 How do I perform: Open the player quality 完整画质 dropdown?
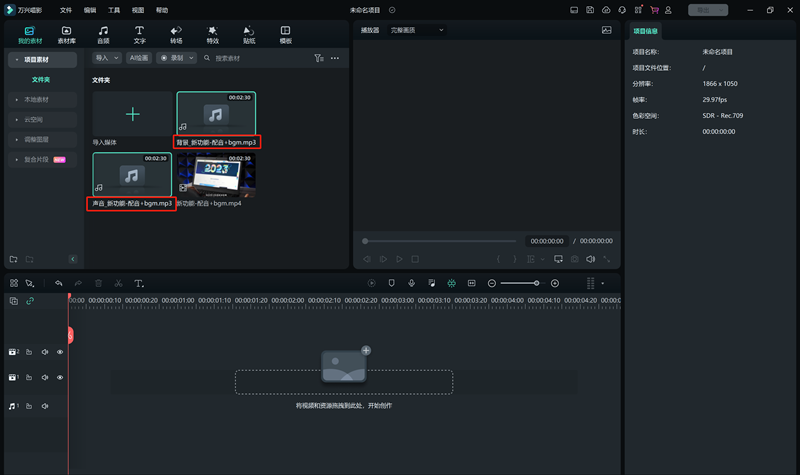pos(417,30)
